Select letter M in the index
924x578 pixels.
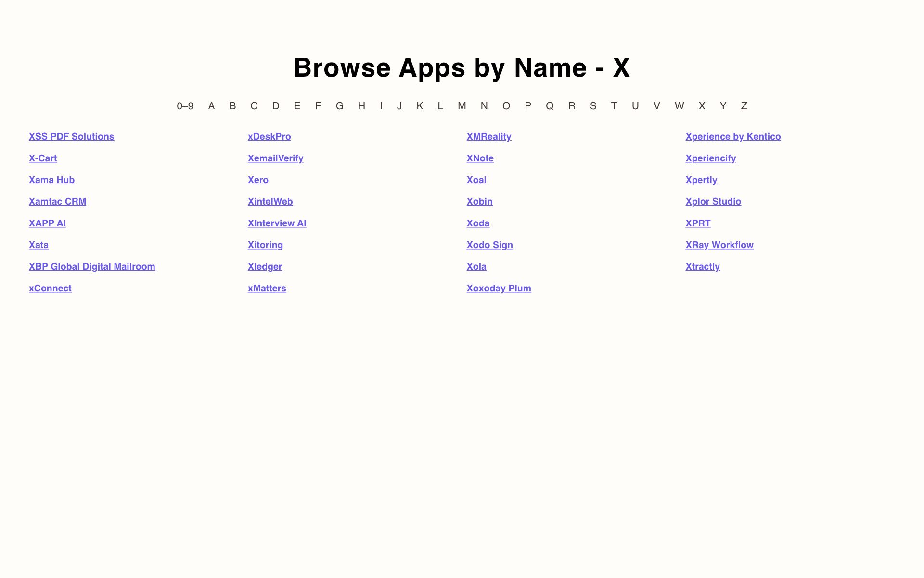462,106
